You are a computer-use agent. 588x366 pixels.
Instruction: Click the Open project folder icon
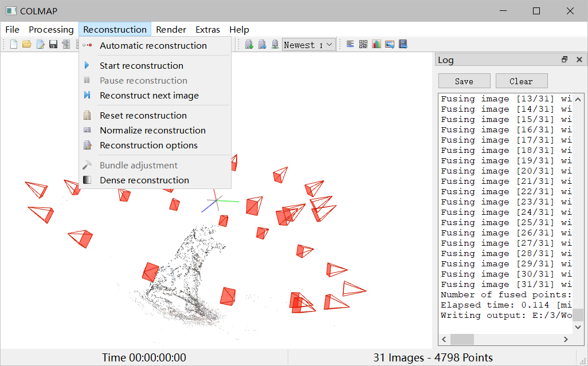[x=26, y=45]
